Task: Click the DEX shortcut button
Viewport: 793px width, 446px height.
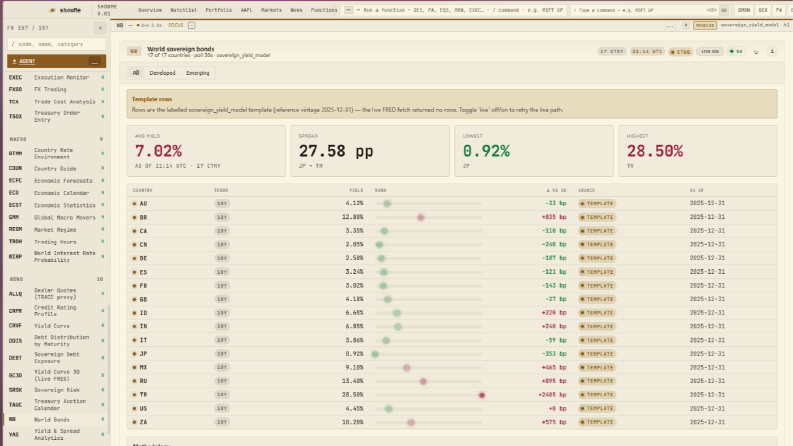Action: coord(763,10)
